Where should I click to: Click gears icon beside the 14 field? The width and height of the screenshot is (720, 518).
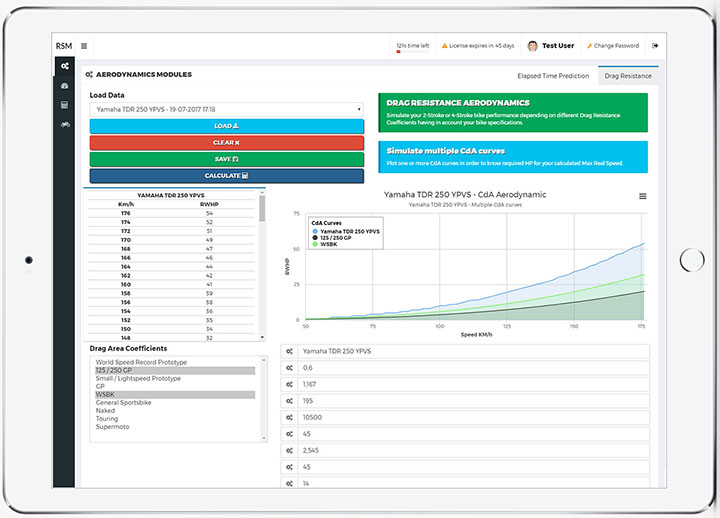[289, 483]
